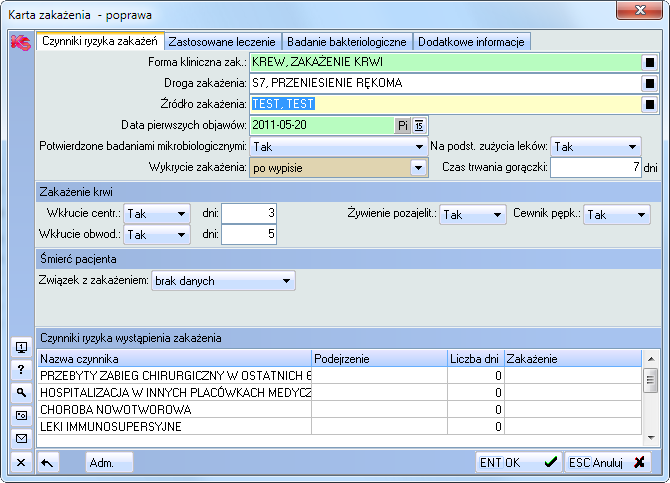This screenshot has width=670, height=483.
Task: Expand Na podst. zużycia leków dropdown
Action: coord(633,146)
